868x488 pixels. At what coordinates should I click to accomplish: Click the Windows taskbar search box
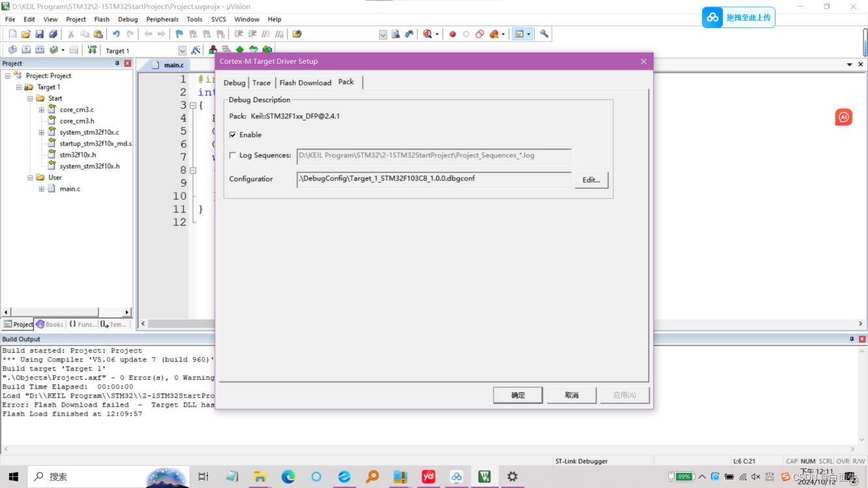(108, 477)
